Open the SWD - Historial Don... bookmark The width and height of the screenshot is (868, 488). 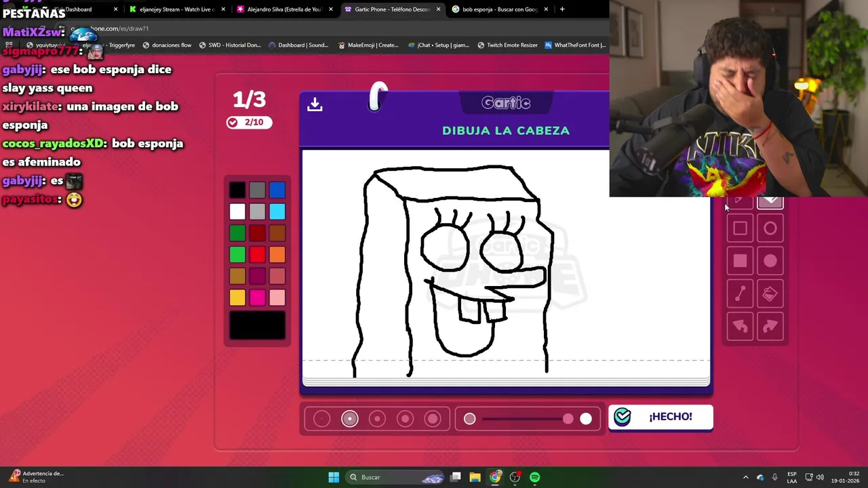click(x=230, y=45)
